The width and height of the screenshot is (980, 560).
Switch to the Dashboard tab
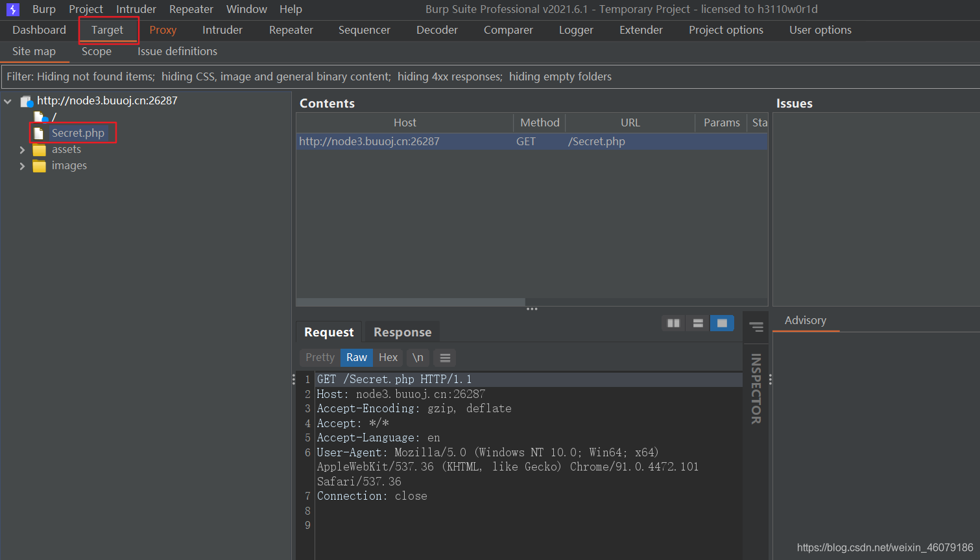click(x=39, y=30)
